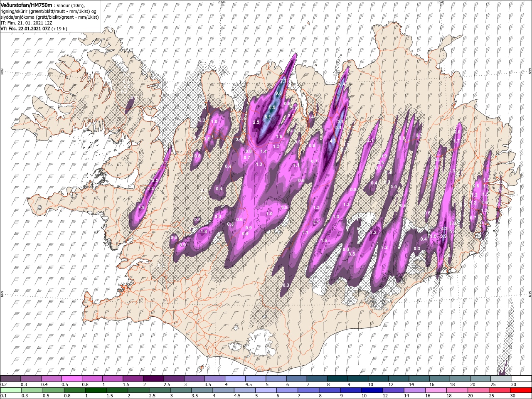Click the 0.2 label under snow legend

point(3,384)
